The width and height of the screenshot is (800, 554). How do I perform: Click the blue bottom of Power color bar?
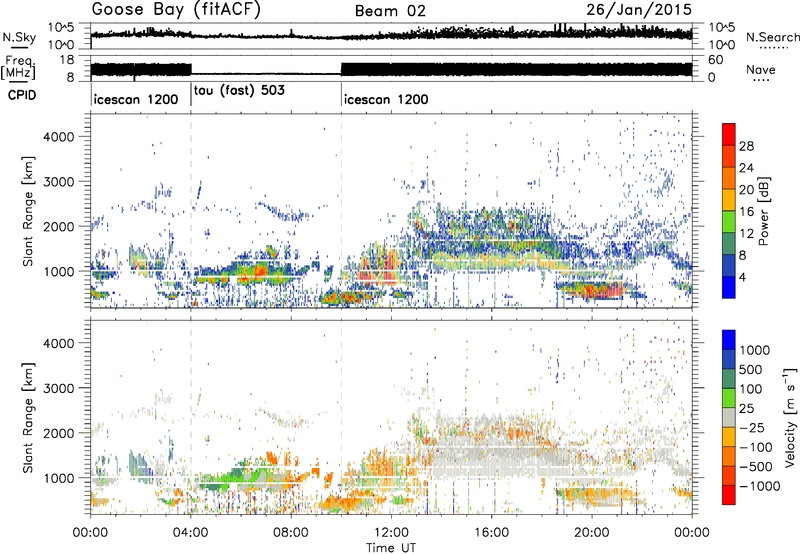click(x=729, y=287)
